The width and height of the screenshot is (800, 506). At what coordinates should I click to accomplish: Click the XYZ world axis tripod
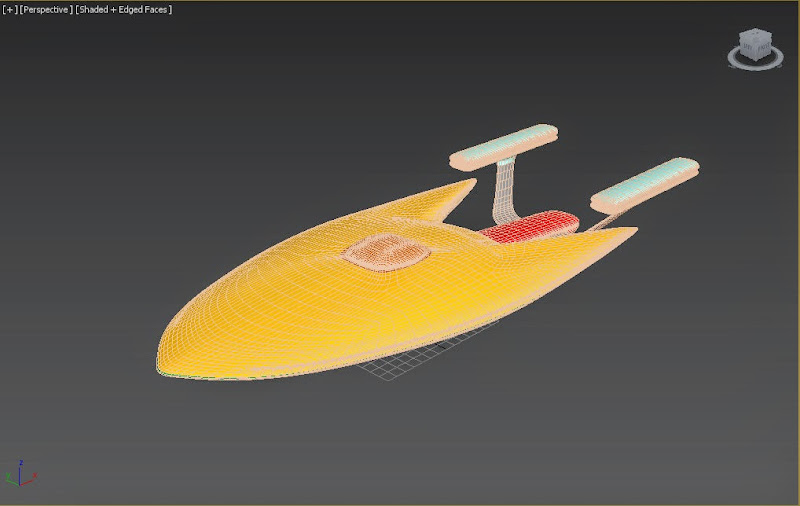pyautogui.click(x=20, y=474)
